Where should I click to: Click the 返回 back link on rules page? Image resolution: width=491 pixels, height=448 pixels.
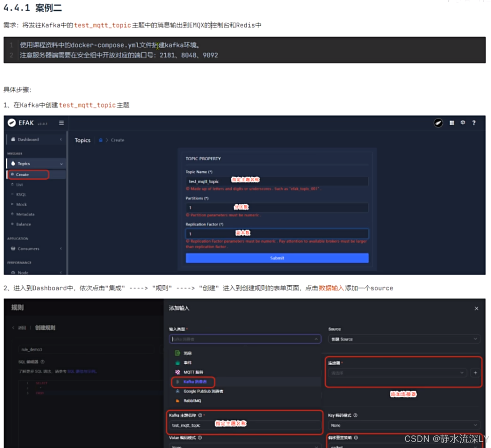point(20,328)
